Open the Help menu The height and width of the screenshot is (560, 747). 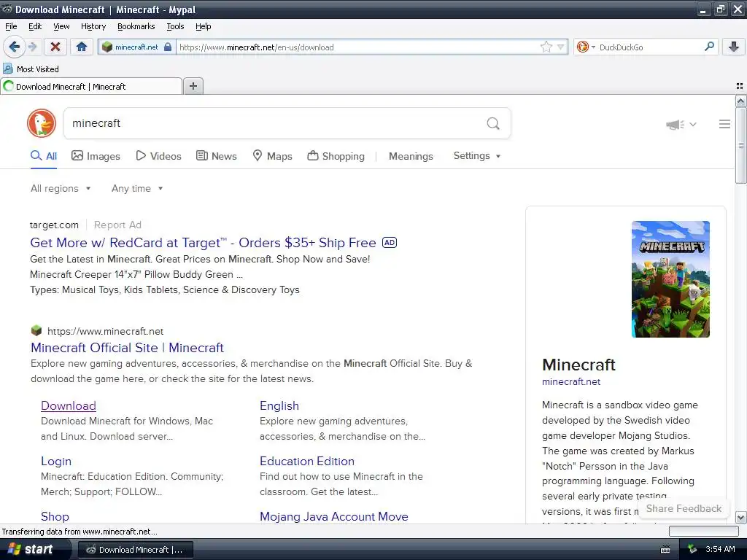(x=203, y=26)
